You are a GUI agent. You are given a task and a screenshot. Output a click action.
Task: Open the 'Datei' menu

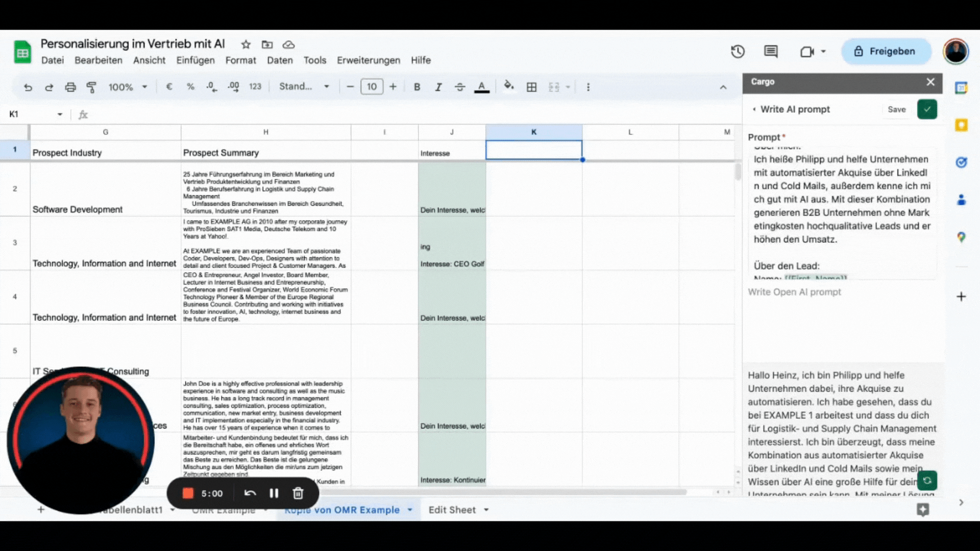click(52, 60)
